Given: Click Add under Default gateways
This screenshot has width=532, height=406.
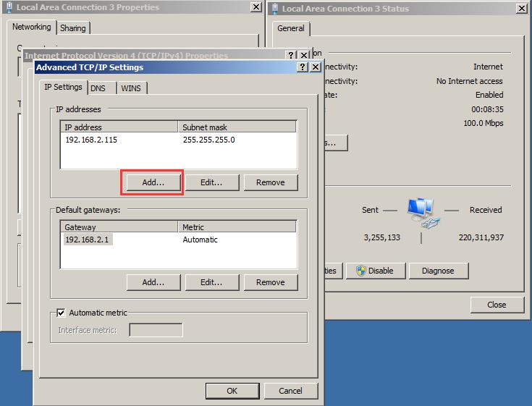Looking at the screenshot, I should click(x=153, y=282).
